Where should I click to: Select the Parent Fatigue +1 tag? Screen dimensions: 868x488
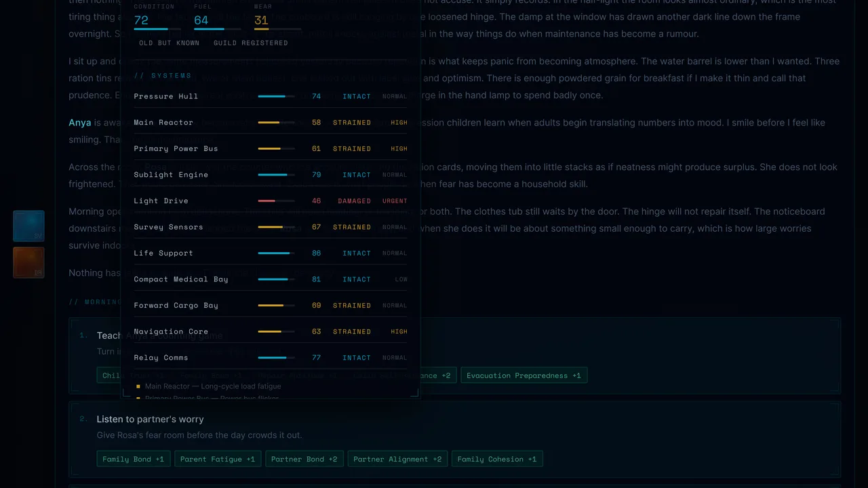pyautogui.click(x=218, y=459)
